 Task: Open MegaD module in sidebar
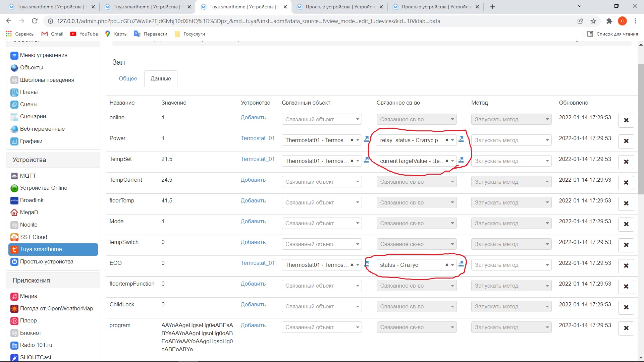coord(29,212)
